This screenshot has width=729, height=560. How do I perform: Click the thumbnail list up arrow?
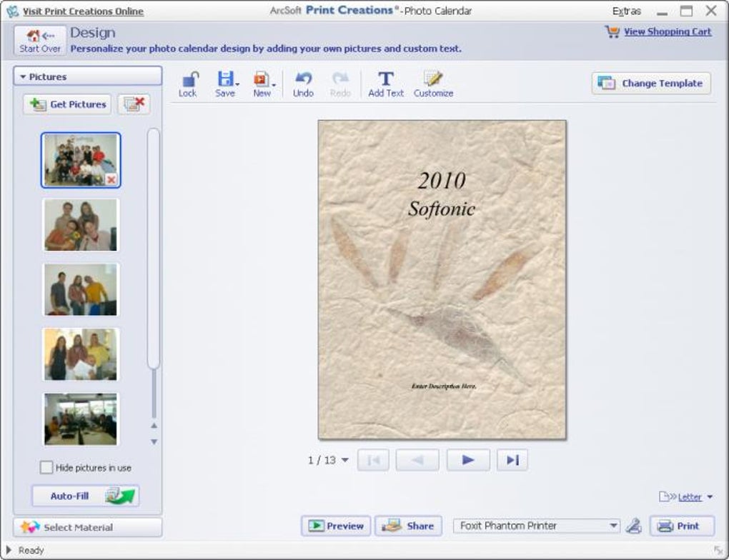coord(154,425)
